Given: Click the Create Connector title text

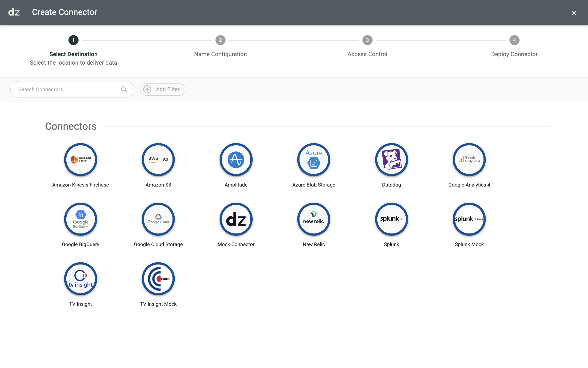Looking at the screenshot, I should 64,12.
